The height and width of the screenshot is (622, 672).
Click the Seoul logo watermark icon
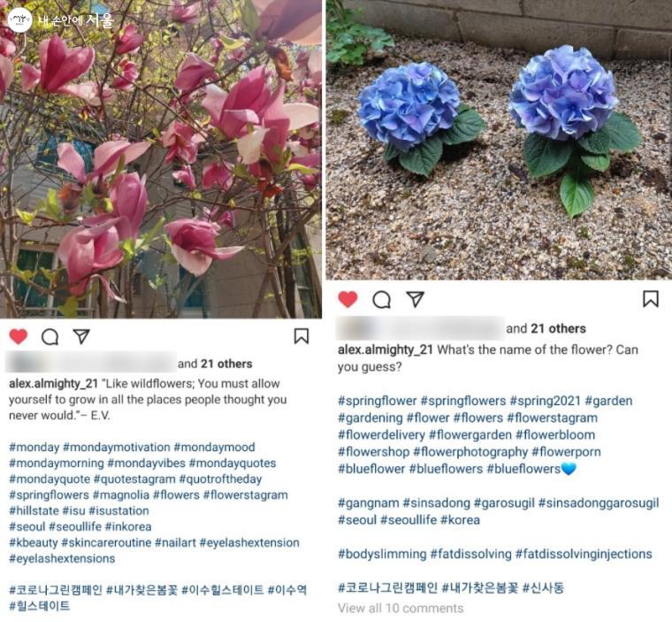(x=19, y=19)
